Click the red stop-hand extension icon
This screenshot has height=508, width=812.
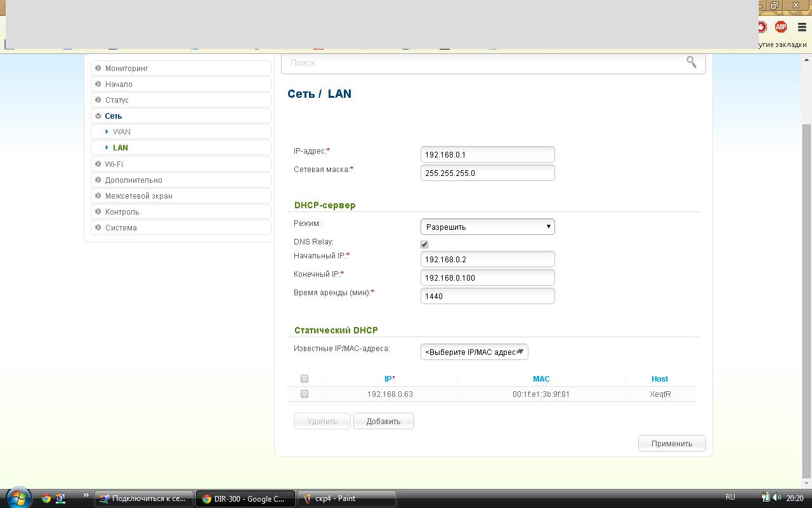click(x=761, y=27)
